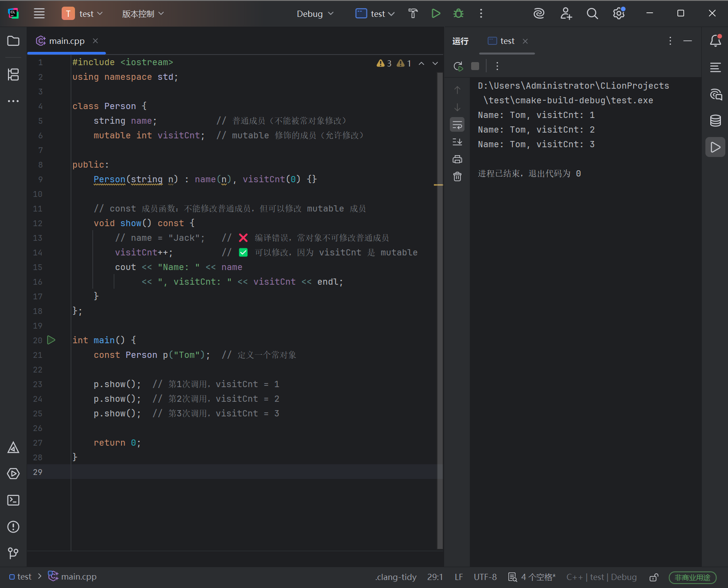Click C++ | test | Debug context widget

pyautogui.click(x=601, y=577)
